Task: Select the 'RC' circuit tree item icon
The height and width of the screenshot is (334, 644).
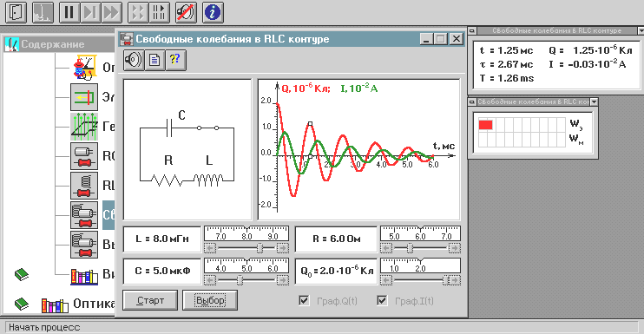Action: [84, 156]
